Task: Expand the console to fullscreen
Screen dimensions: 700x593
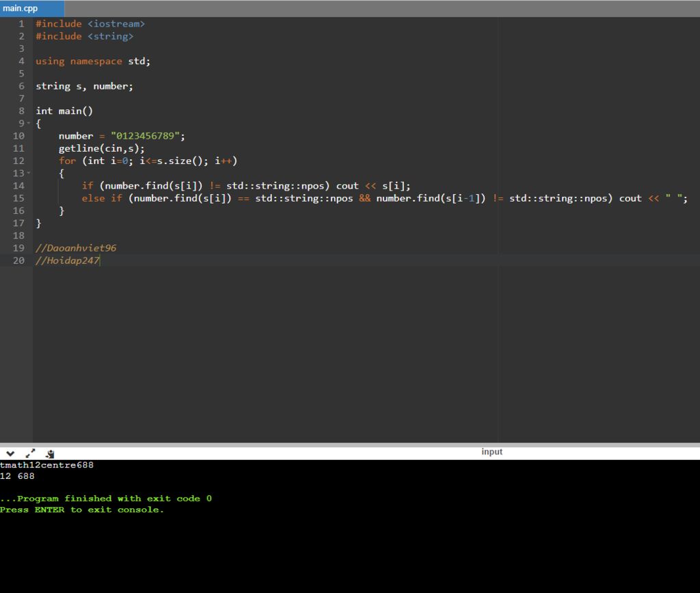Action: pyautogui.click(x=30, y=454)
